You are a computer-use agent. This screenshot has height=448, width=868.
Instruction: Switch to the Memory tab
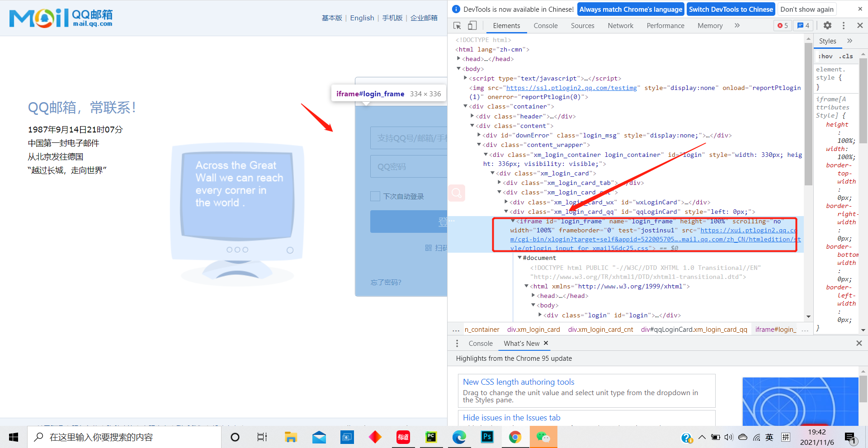[710, 26]
